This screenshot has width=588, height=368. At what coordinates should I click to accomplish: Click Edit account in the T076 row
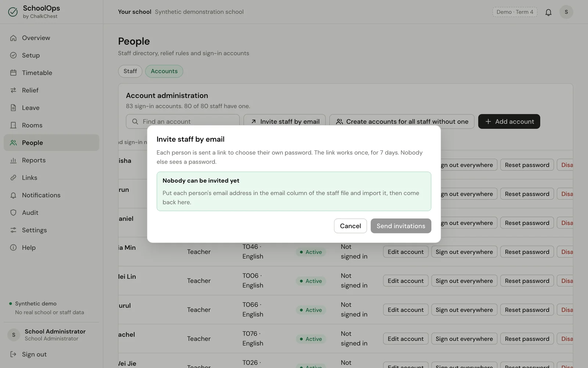point(405,339)
